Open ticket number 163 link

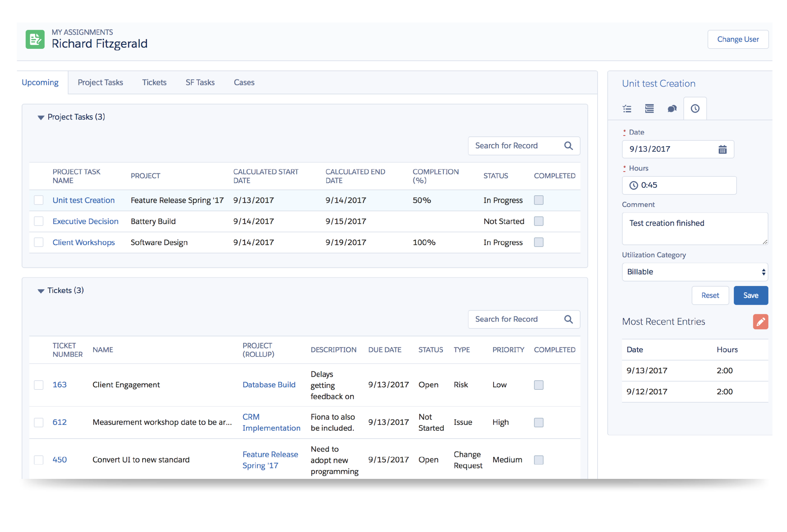(x=59, y=385)
